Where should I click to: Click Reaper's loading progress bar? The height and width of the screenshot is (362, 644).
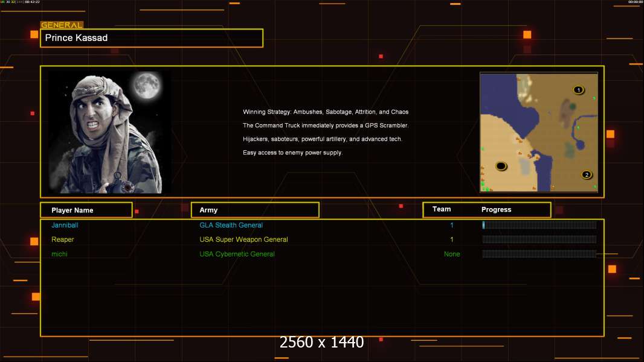[539, 239]
